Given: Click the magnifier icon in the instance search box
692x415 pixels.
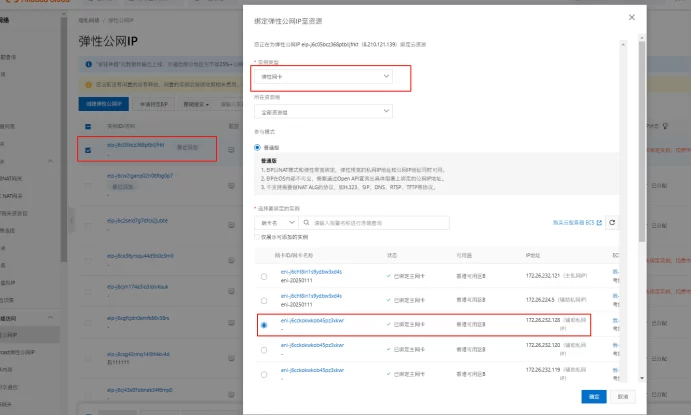Looking at the screenshot, I should point(306,223).
